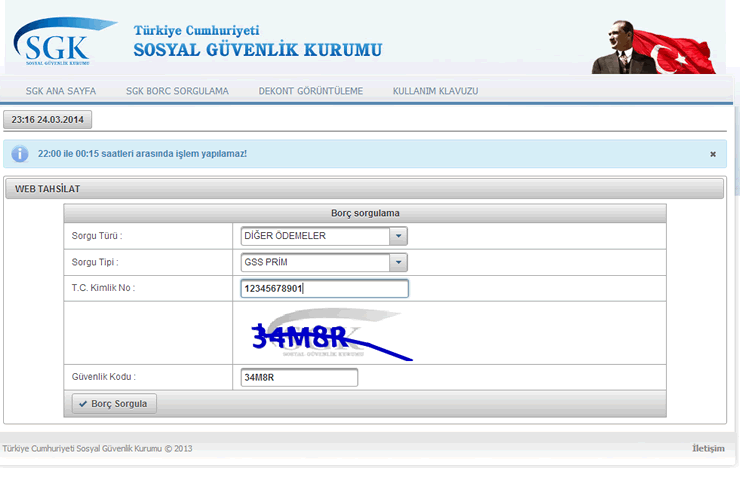740x490 pixels.
Task: Expand the Sorgu Tipi dropdown arrow
Action: point(399,262)
